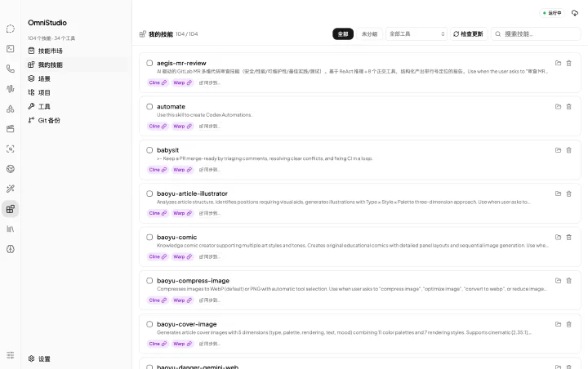588x369 pixels.
Task: Open folder for automate skill
Action: pos(558,106)
